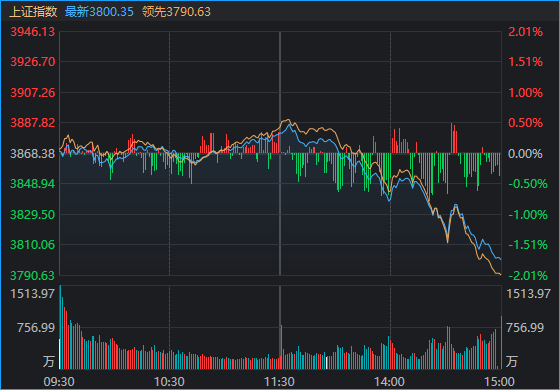Click the 09:30 time axis marker

tap(59, 382)
